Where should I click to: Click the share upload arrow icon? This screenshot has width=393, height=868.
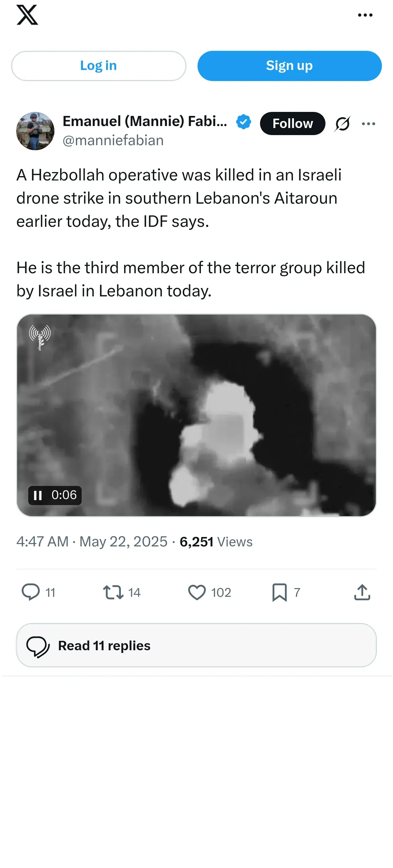pos(362,592)
